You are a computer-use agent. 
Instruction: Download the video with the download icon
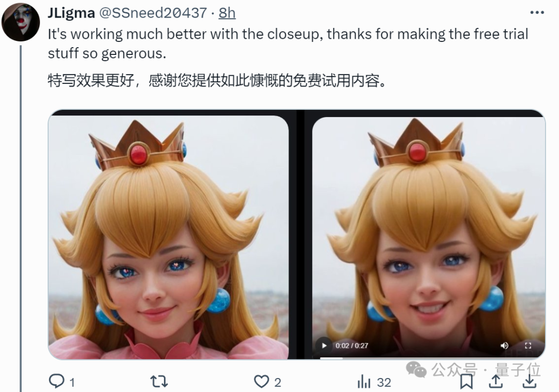(x=529, y=381)
